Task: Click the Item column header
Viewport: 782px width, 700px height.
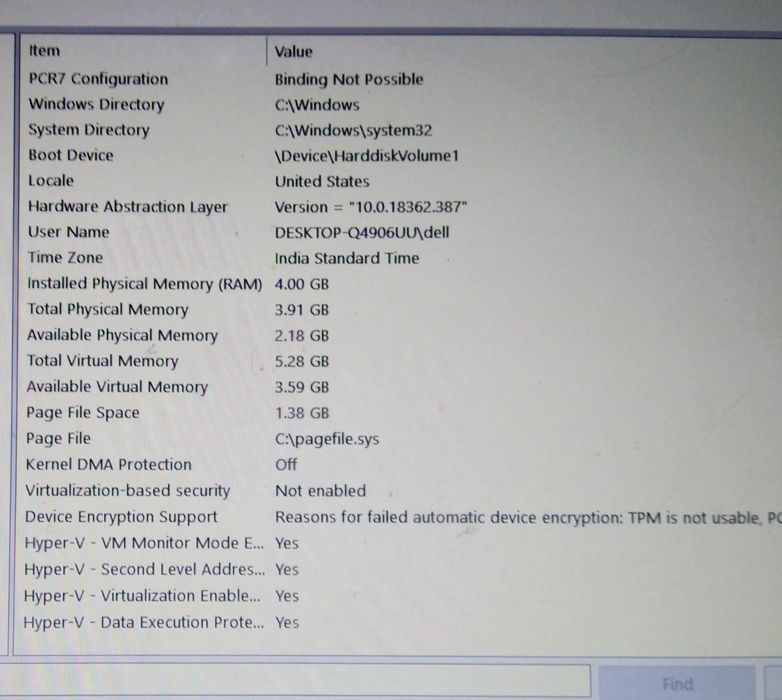Action: coord(143,51)
